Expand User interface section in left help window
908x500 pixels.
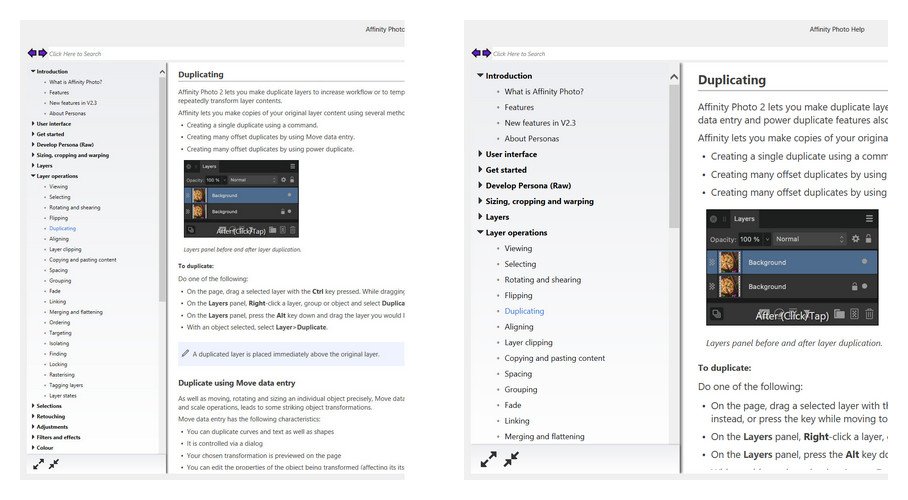click(33, 123)
